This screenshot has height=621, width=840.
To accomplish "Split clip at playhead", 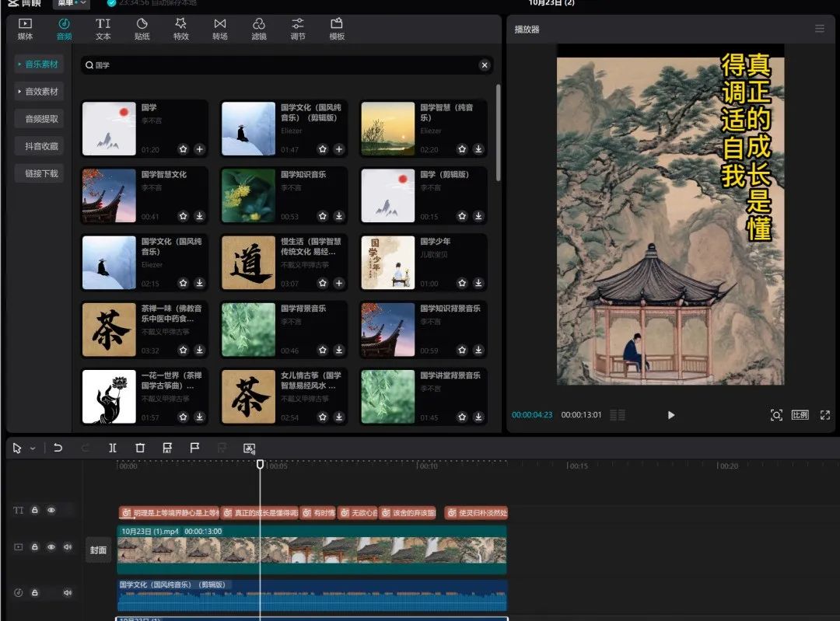I will [113, 448].
